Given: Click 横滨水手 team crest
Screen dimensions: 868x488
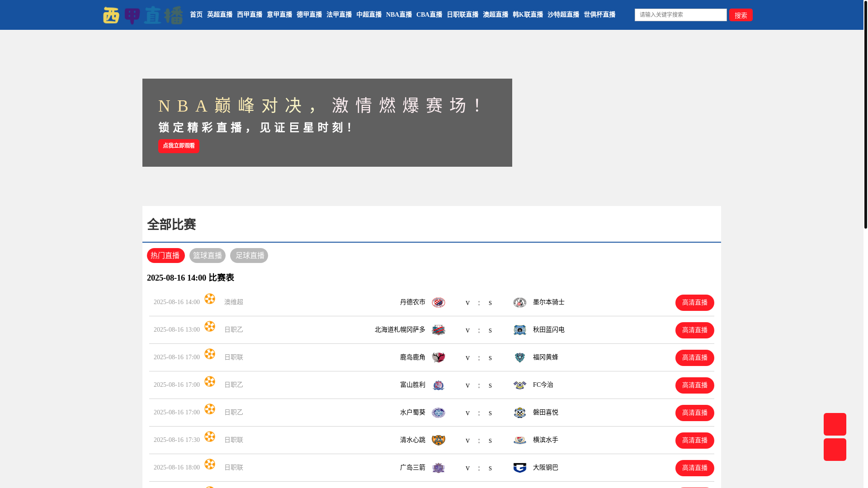Looking at the screenshot, I should coord(520,440).
